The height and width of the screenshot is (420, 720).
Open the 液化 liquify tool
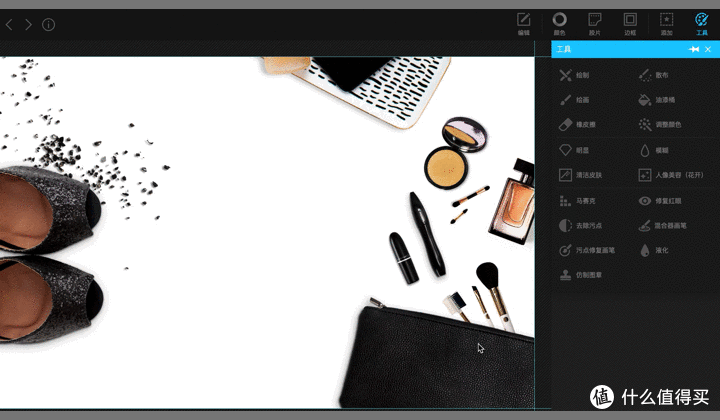(x=653, y=250)
